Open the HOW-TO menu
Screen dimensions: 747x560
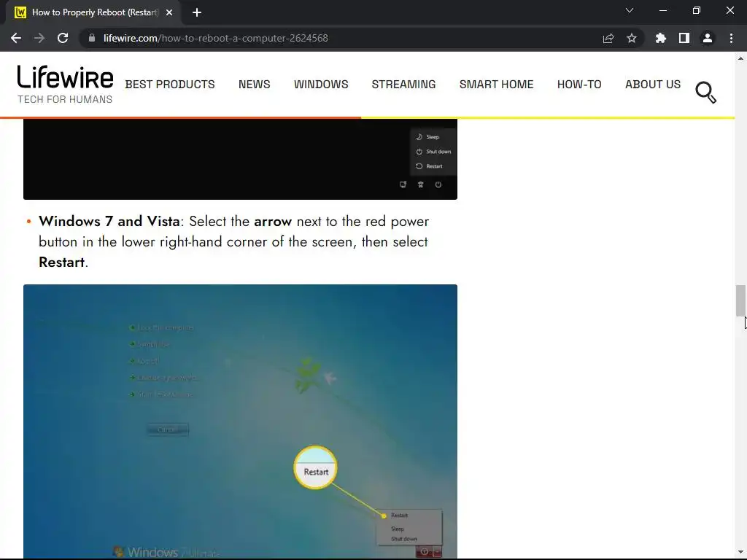click(579, 85)
